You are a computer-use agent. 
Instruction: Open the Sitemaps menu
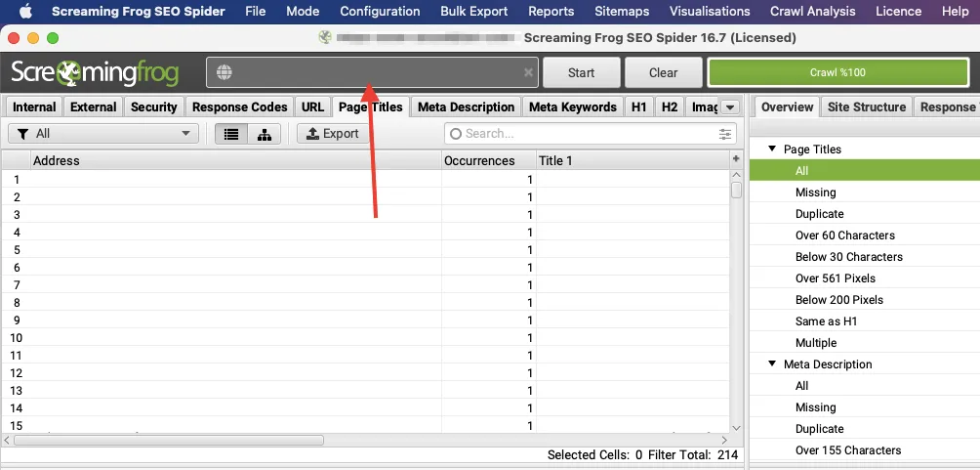[621, 12]
